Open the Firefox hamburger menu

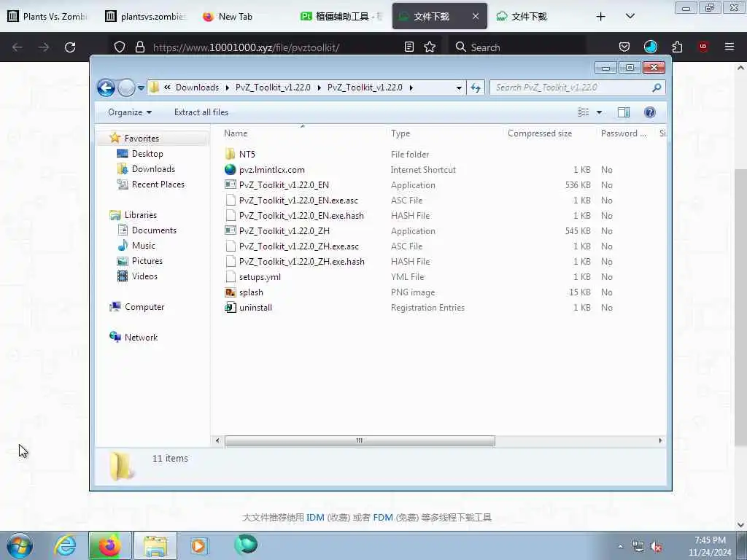point(729,47)
